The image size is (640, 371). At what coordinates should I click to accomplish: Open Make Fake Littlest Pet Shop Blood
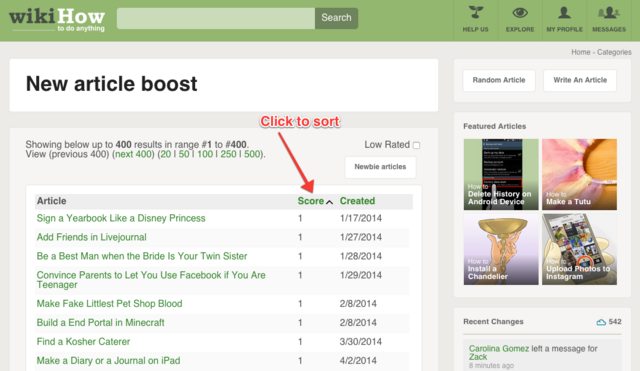(109, 304)
